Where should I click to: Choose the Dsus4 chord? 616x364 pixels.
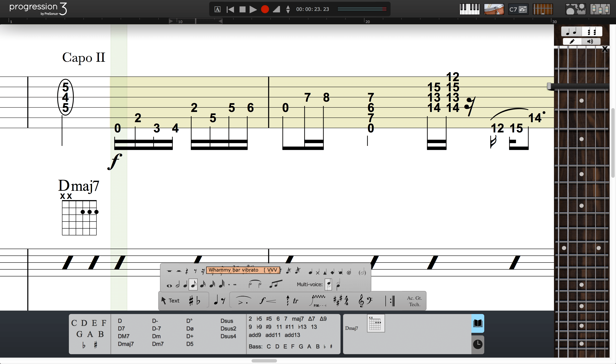[x=228, y=336]
